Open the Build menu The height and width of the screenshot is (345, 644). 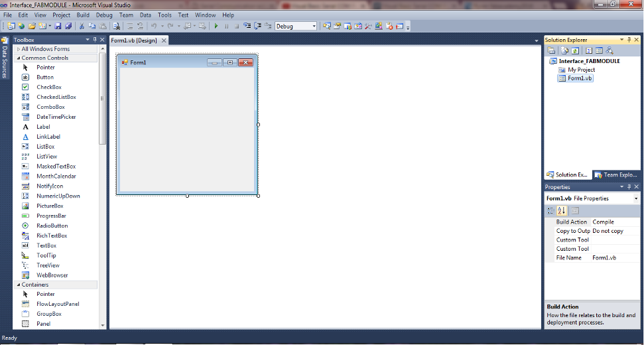click(83, 15)
